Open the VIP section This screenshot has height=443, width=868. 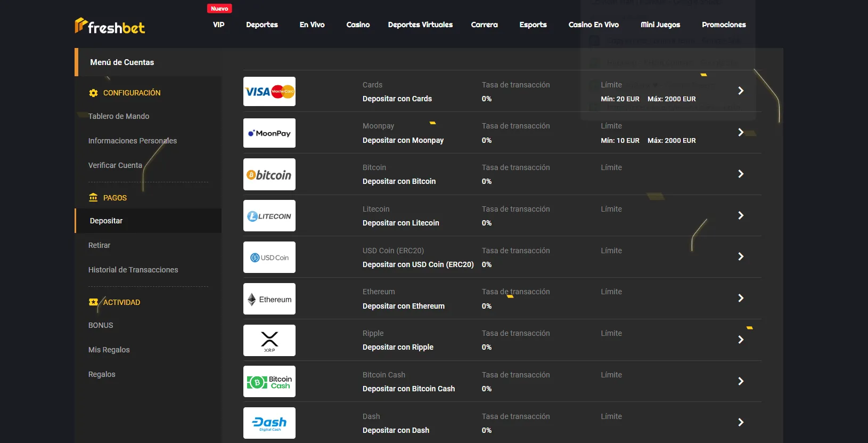tap(219, 25)
